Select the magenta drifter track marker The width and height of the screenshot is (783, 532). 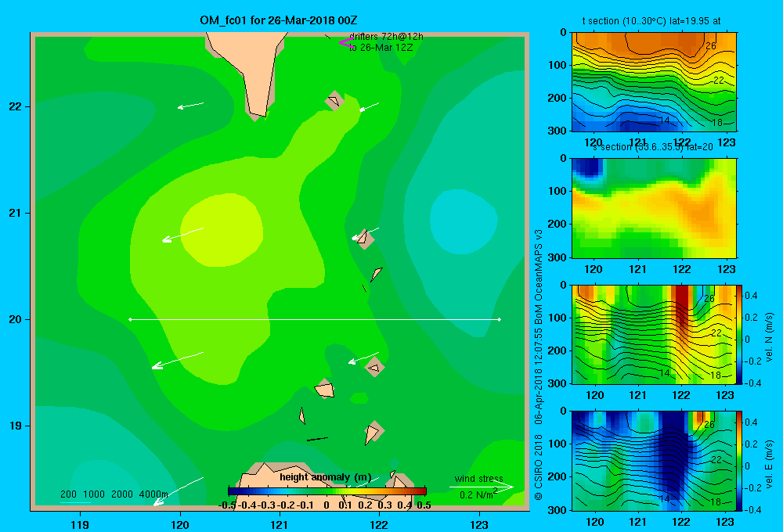click(x=345, y=42)
